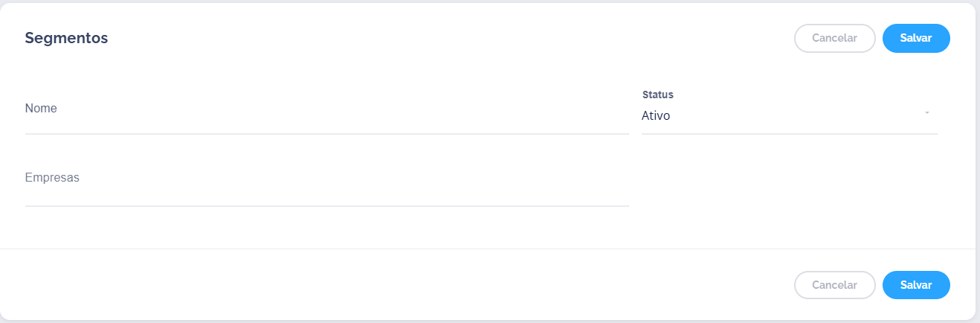Click the small arrow in Status dropdown
Image resolution: width=980 pixels, height=323 pixels.
pos(927,113)
